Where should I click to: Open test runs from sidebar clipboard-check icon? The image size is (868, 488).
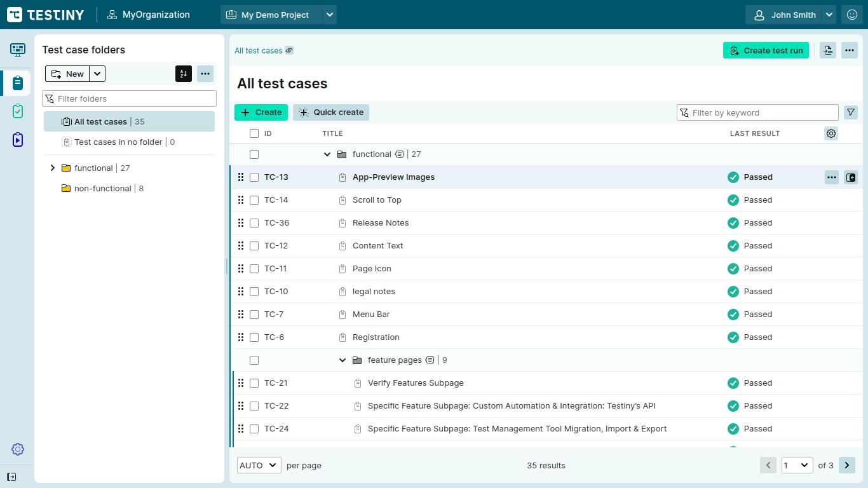click(x=18, y=111)
